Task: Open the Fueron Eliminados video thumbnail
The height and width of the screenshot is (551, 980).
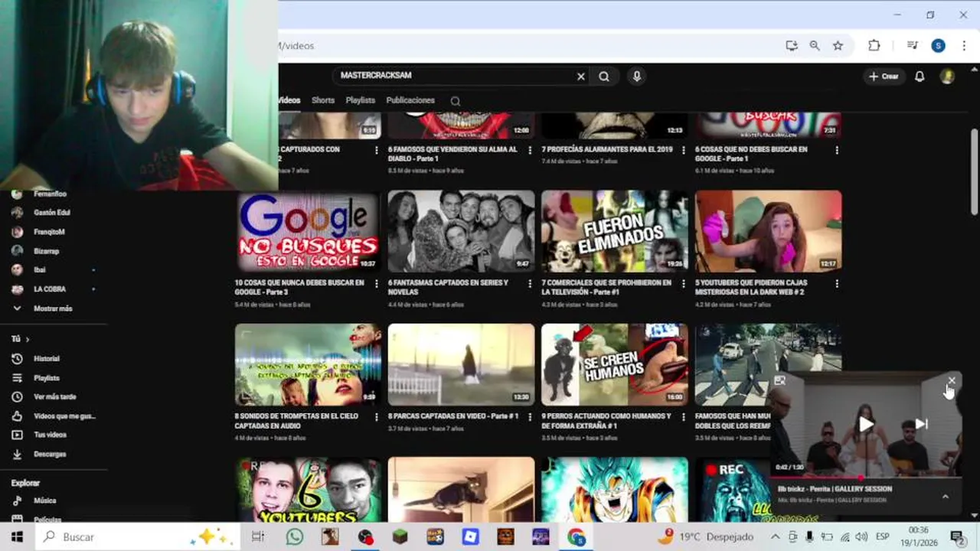Action: coord(614,231)
